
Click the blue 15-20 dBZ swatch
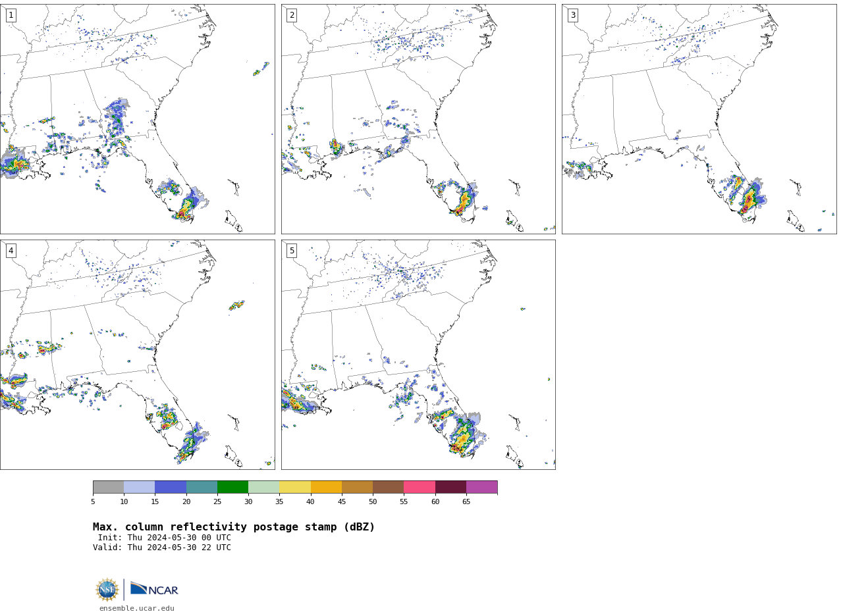coord(171,487)
